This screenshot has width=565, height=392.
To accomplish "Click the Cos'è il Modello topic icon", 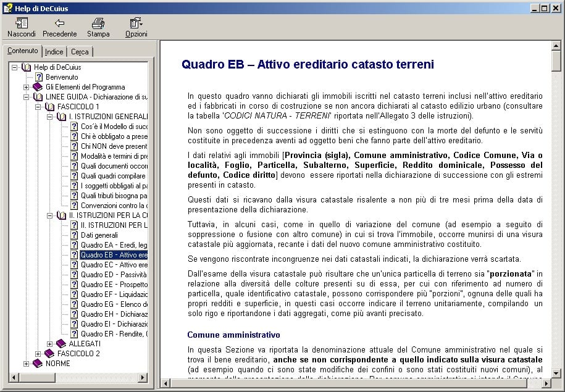I will coord(74,127).
